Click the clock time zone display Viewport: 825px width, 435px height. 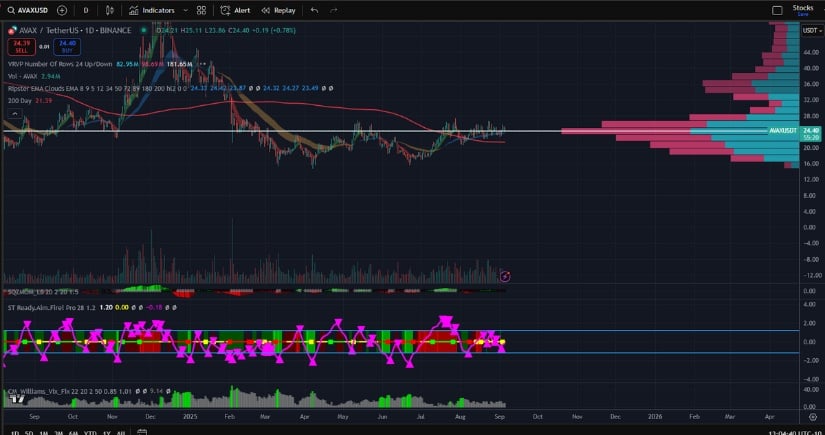pos(796,432)
